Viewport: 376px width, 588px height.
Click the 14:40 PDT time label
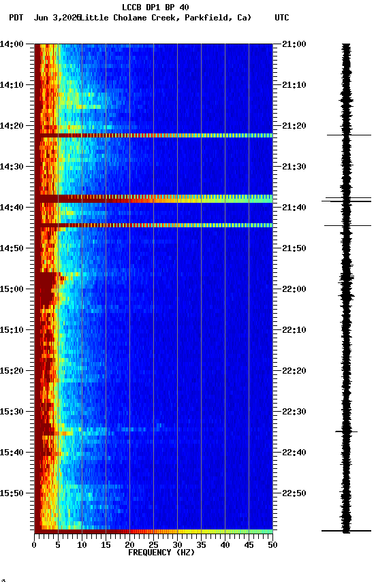tap(12, 208)
